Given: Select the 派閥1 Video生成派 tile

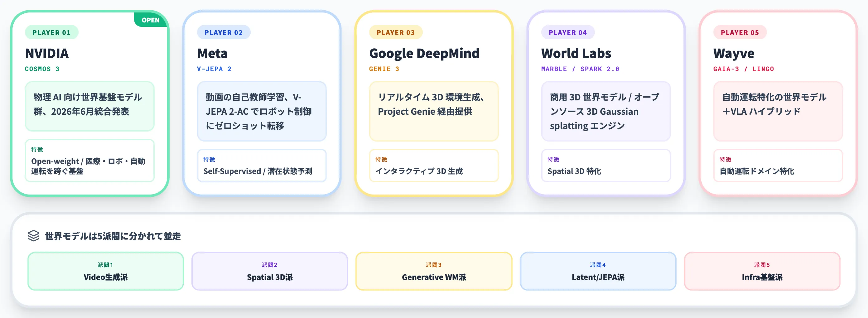Looking at the screenshot, I should (x=105, y=271).
